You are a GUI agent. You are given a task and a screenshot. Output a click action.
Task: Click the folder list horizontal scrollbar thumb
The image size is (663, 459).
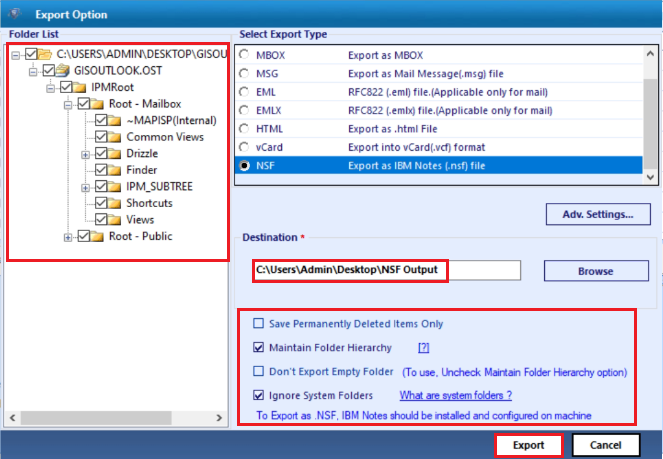96,418
